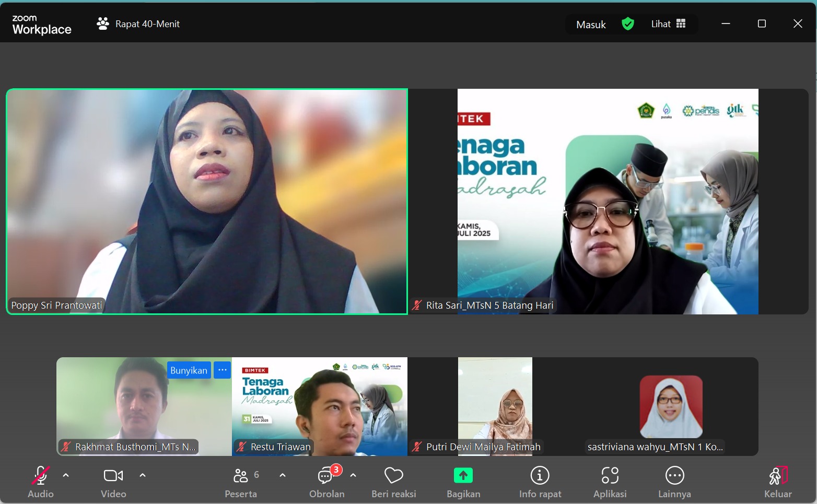Show Info rapat meeting details
The image size is (817, 504).
tap(540, 482)
